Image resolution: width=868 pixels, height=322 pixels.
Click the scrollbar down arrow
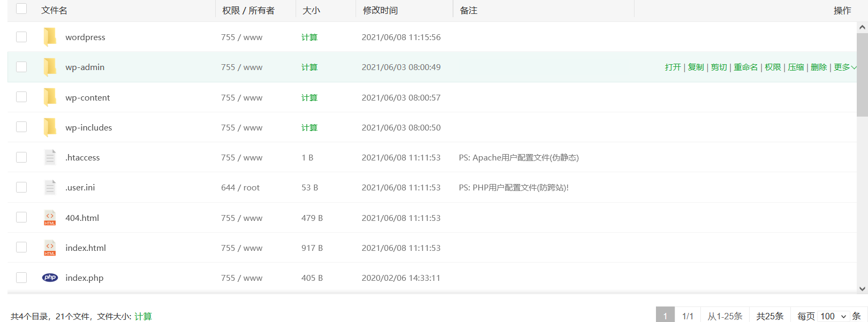(x=862, y=288)
